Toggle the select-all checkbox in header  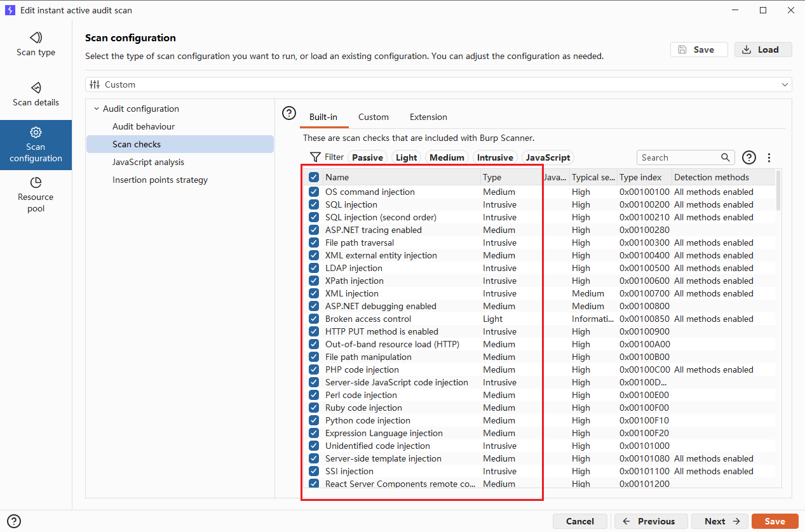314,178
